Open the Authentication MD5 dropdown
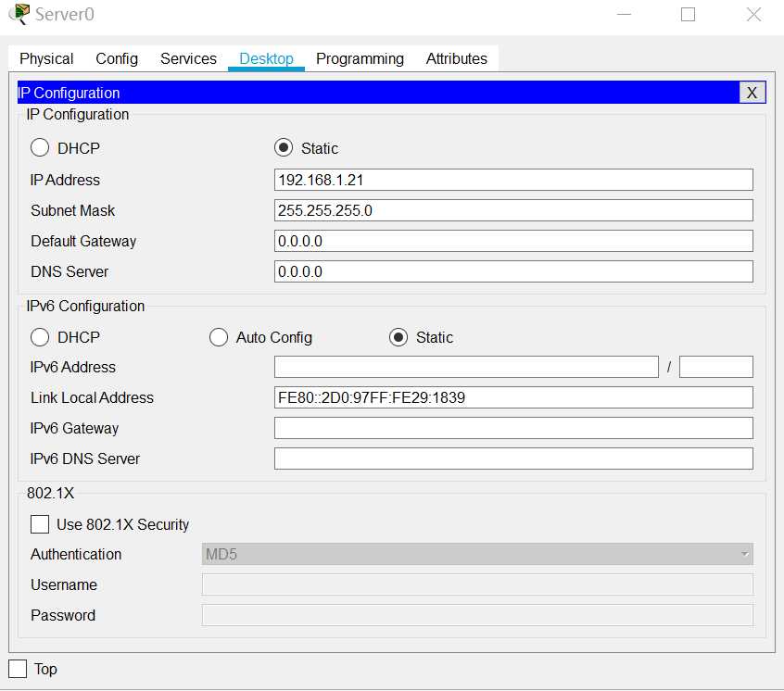The height and width of the screenshot is (691, 784). pos(477,554)
